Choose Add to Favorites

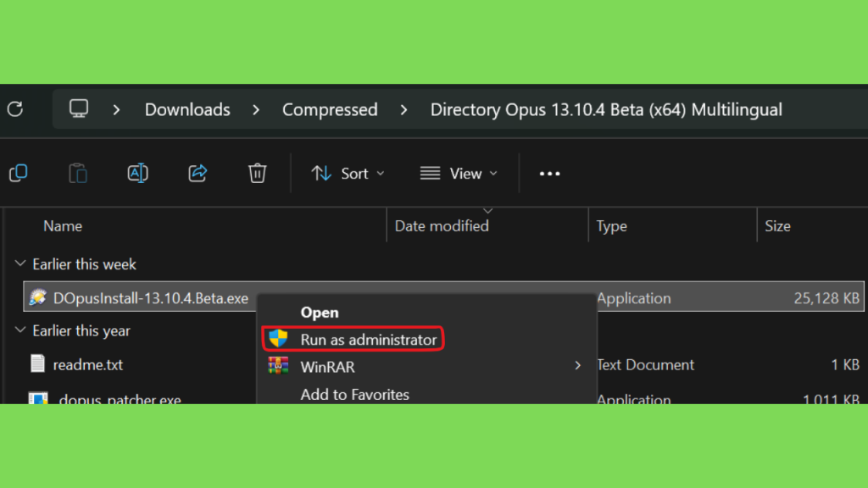coord(355,395)
